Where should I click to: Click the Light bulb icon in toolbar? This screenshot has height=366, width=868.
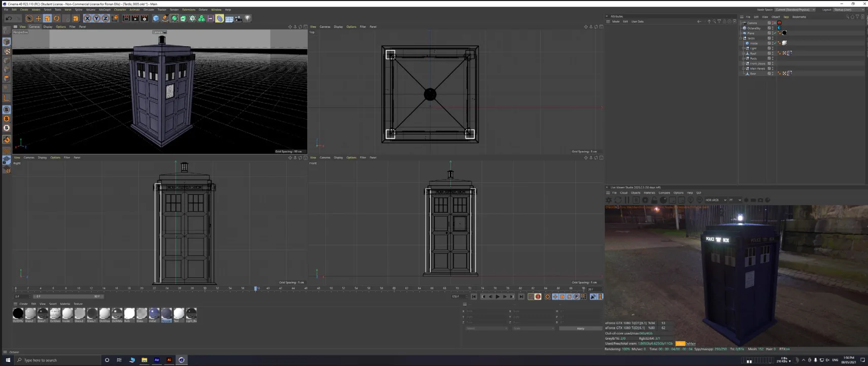247,18
